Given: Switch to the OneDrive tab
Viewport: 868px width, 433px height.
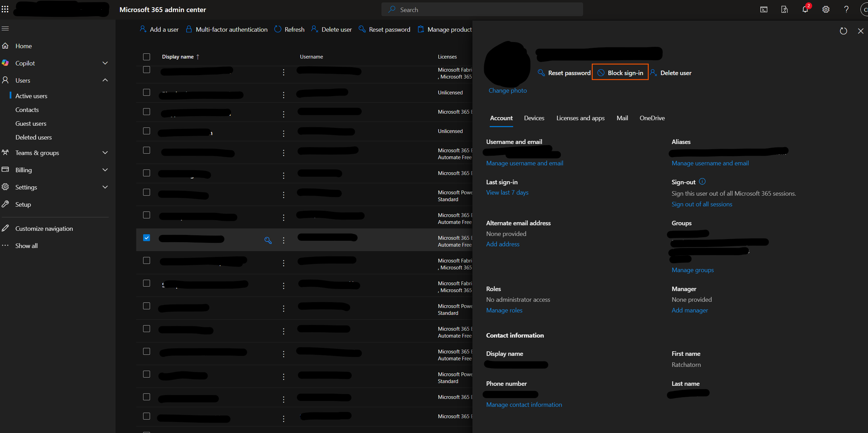Looking at the screenshot, I should (x=652, y=118).
